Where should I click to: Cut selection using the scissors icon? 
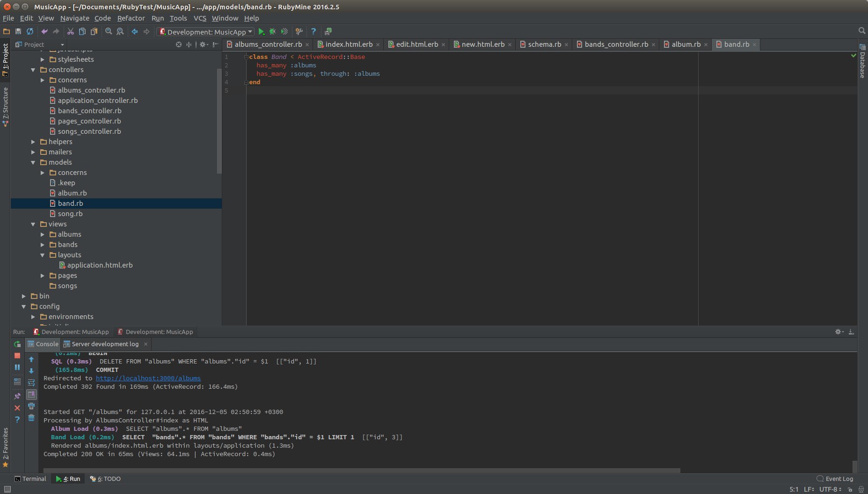point(71,31)
